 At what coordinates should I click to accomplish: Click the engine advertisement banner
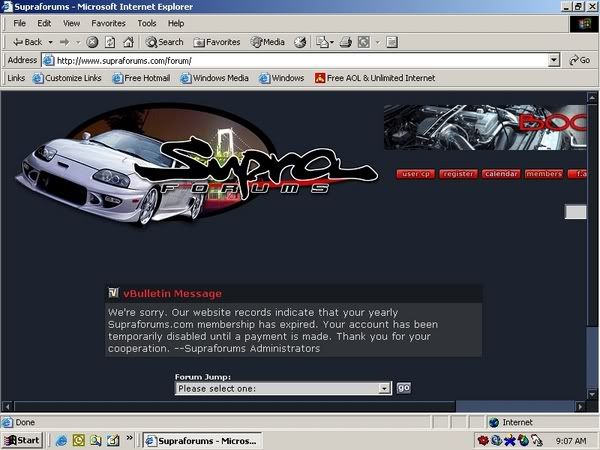(485, 127)
